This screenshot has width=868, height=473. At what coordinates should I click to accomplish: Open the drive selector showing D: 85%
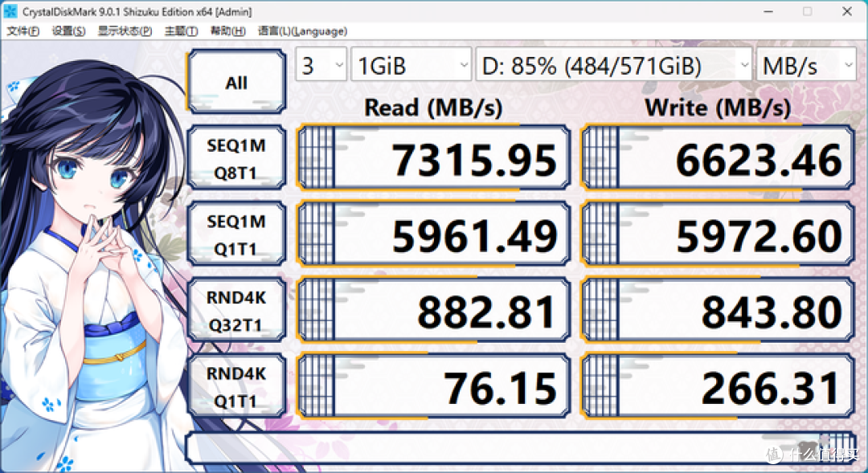pos(614,65)
